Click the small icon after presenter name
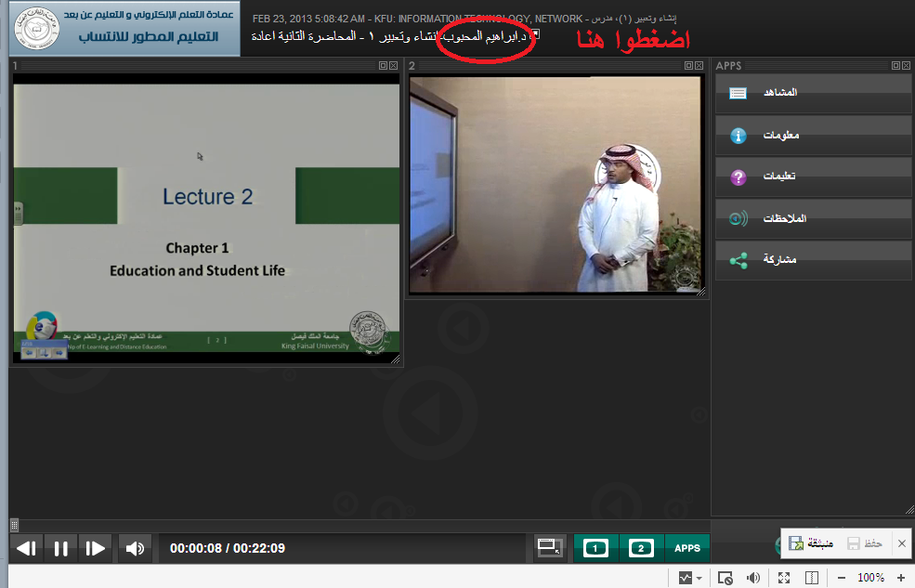The image size is (915, 588). point(535,34)
